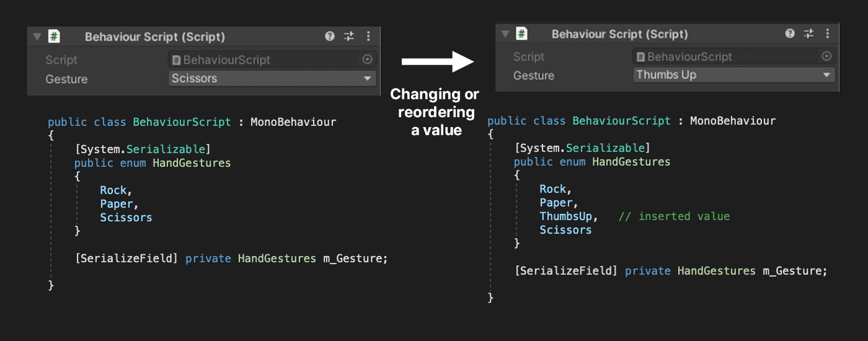The height and width of the screenshot is (341, 868).
Task: Collapse the component with Gesture set to Thumbs Up
Action: [505, 33]
